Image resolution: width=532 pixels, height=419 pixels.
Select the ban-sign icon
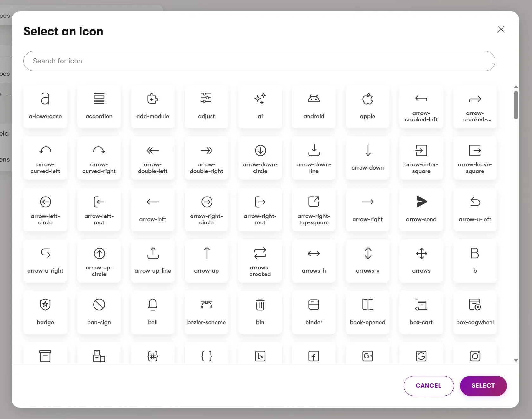99,312
